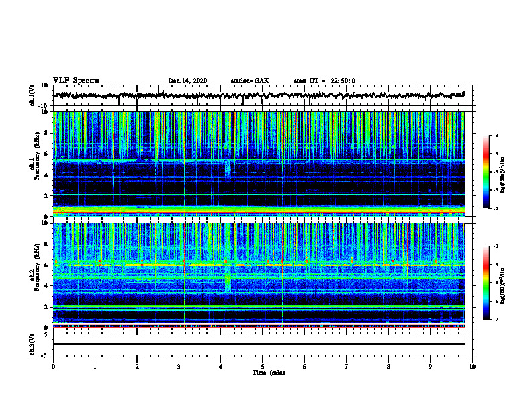This screenshot has height=411, width=532.
Task: Click the '10' tick label on time axis
Action: click(472, 367)
